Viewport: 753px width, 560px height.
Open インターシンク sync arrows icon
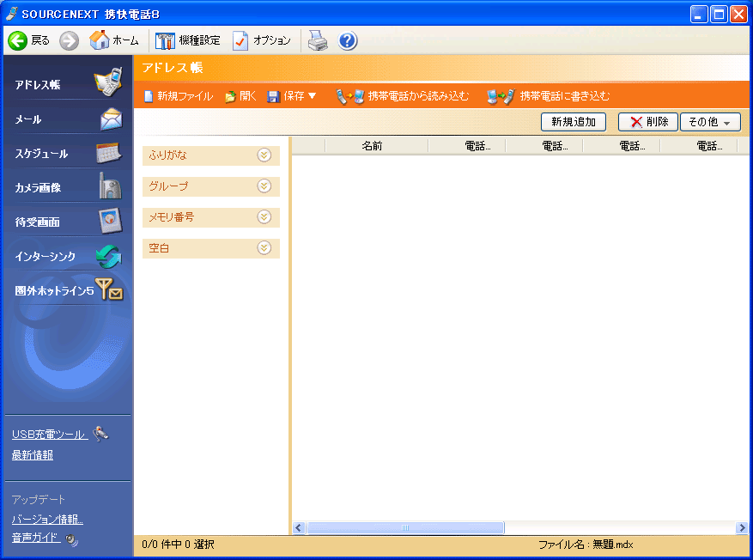click(x=108, y=256)
